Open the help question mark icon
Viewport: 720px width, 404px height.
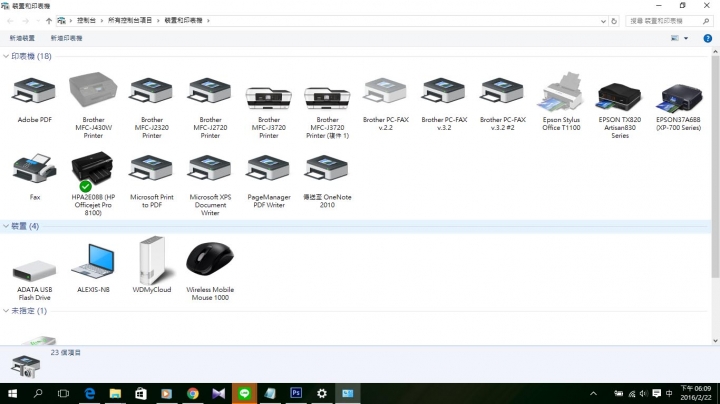click(x=708, y=38)
